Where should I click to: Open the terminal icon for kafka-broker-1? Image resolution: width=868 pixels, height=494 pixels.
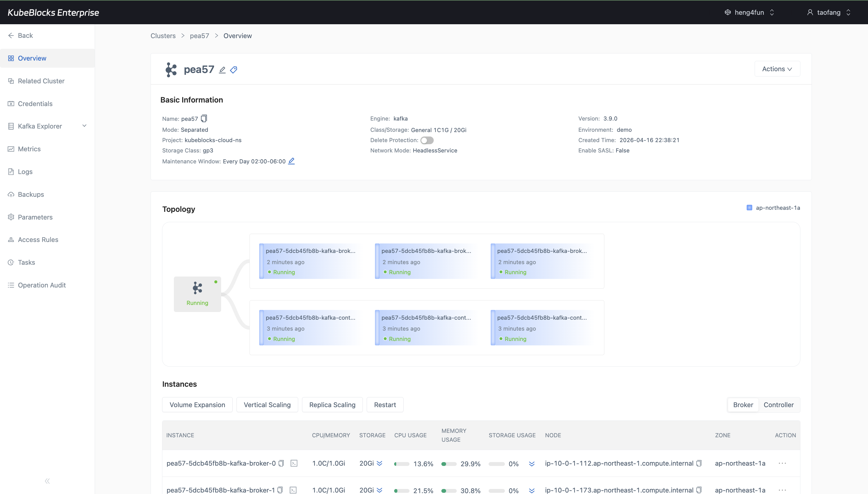pyautogui.click(x=293, y=490)
